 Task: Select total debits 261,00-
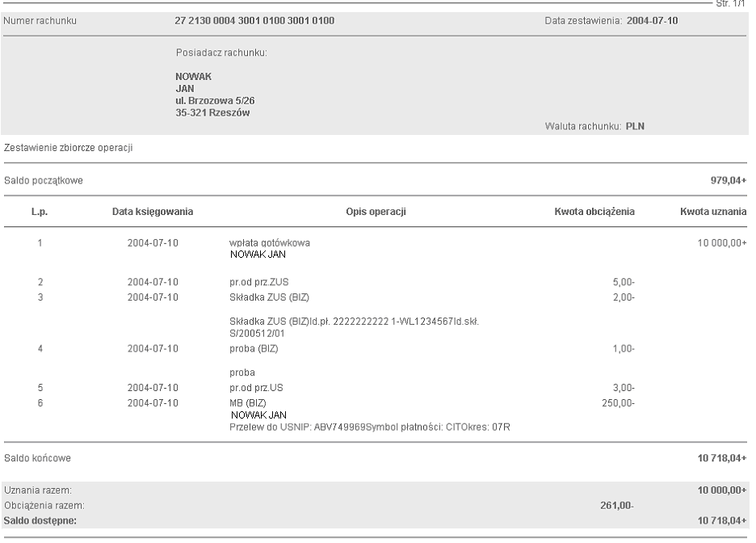[617, 505]
